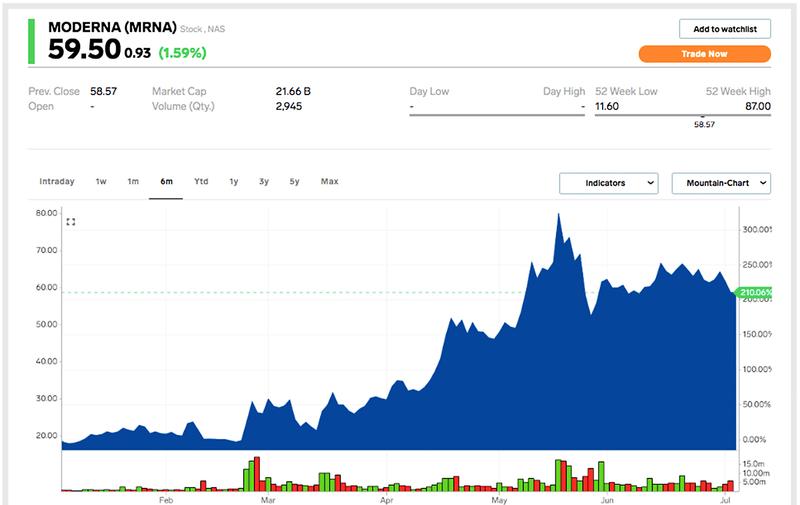
Task: Switch chart to Intraday range
Action: (x=57, y=182)
